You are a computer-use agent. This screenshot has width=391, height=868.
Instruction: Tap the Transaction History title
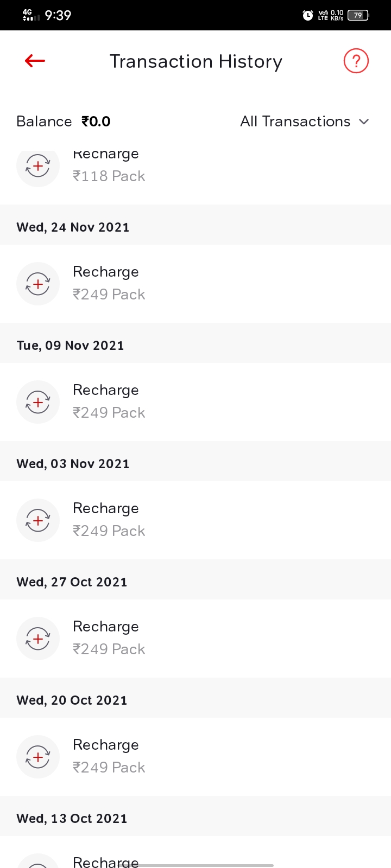(x=195, y=61)
